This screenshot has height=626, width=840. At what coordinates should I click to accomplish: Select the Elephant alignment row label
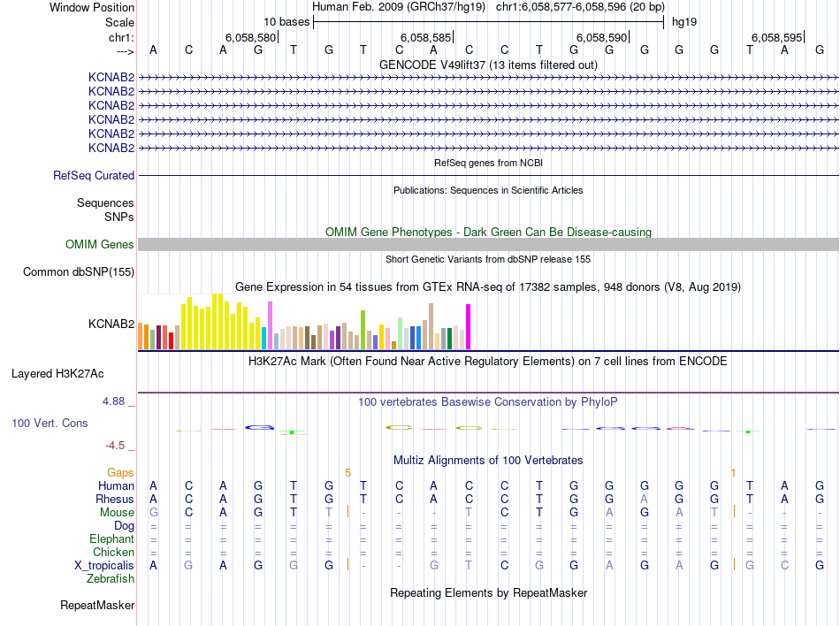tap(111, 538)
